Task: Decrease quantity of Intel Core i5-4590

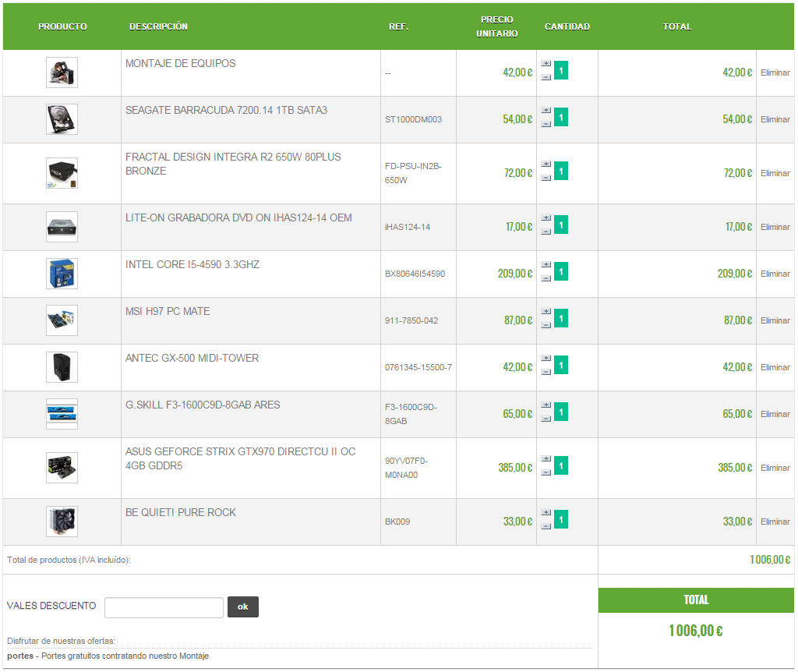Action: 546,278
